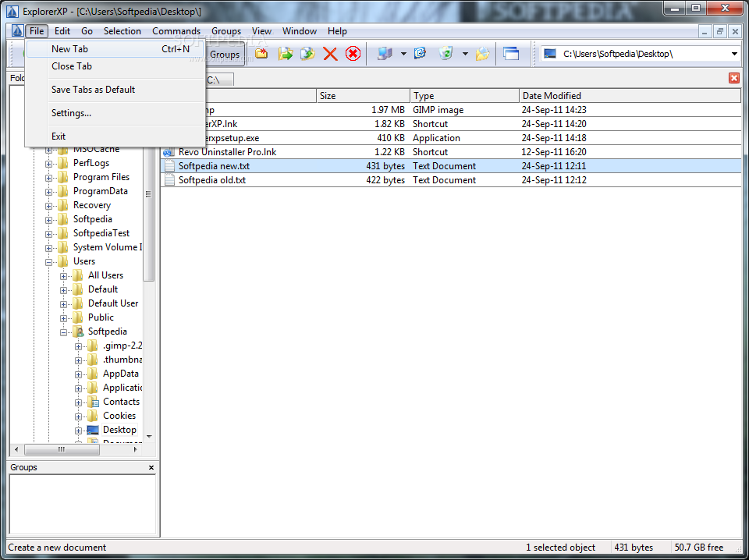Close the Groups panel with its x

pyautogui.click(x=151, y=467)
